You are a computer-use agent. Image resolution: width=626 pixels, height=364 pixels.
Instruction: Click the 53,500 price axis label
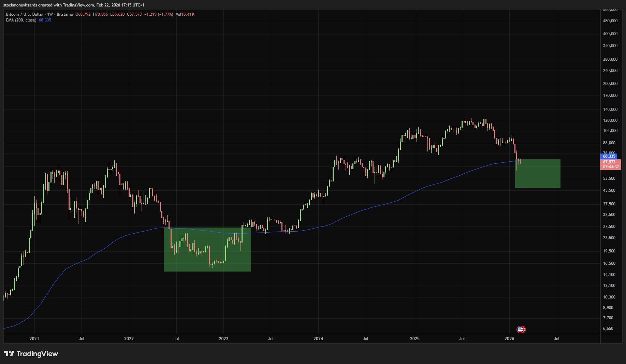coord(609,178)
